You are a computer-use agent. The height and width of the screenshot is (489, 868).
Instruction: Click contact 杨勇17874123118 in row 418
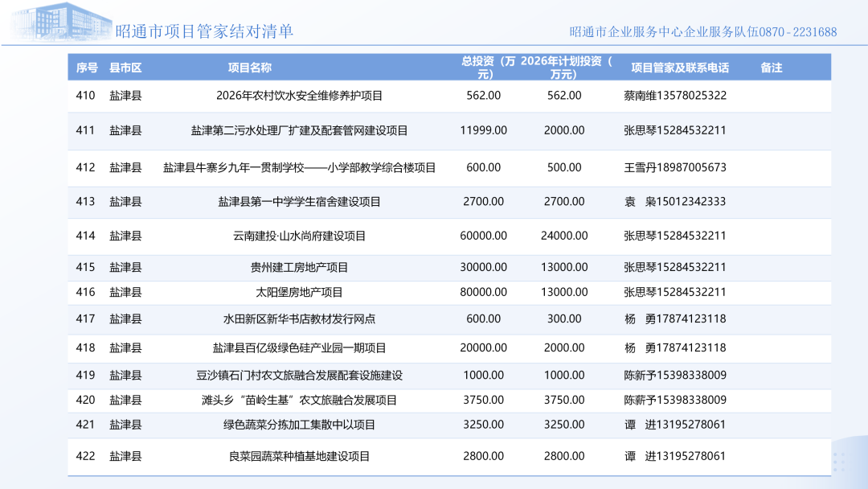(x=675, y=347)
